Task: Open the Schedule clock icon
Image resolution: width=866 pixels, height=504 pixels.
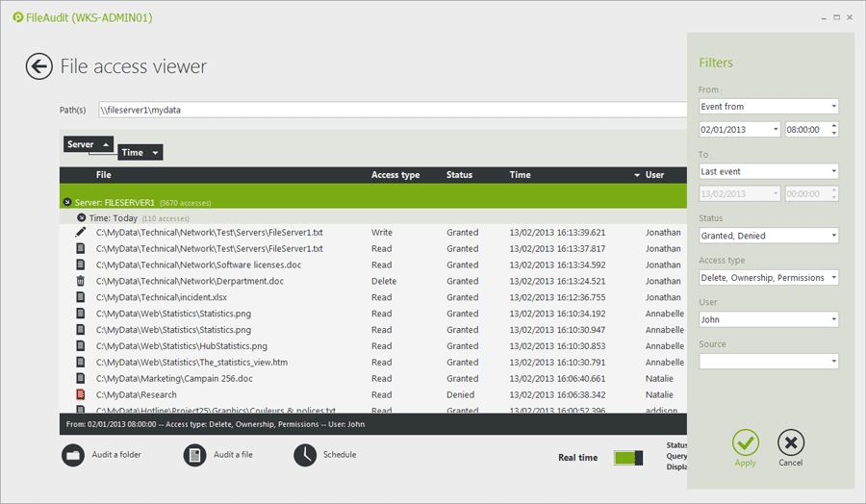Action: [x=305, y=455]
